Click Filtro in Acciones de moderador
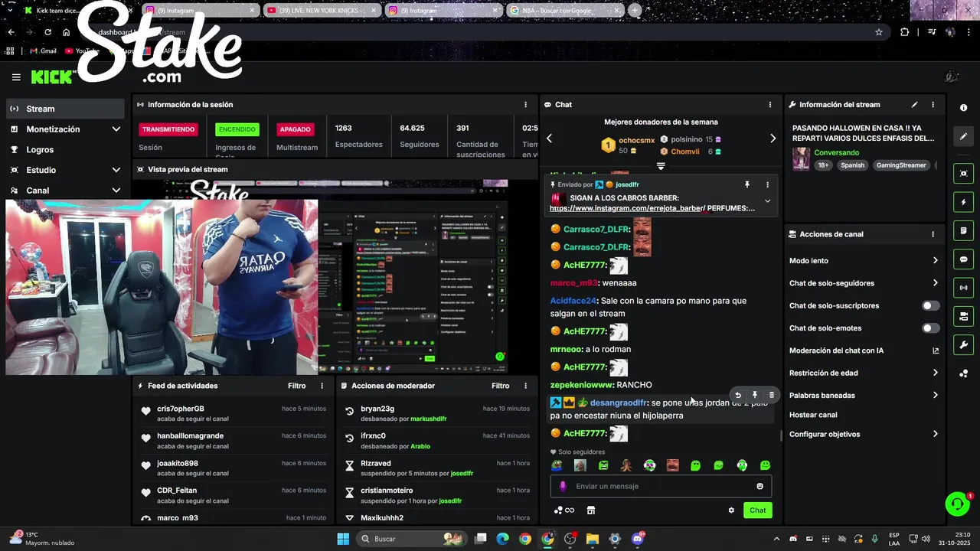The image size is (980, 551). (500, 386)
